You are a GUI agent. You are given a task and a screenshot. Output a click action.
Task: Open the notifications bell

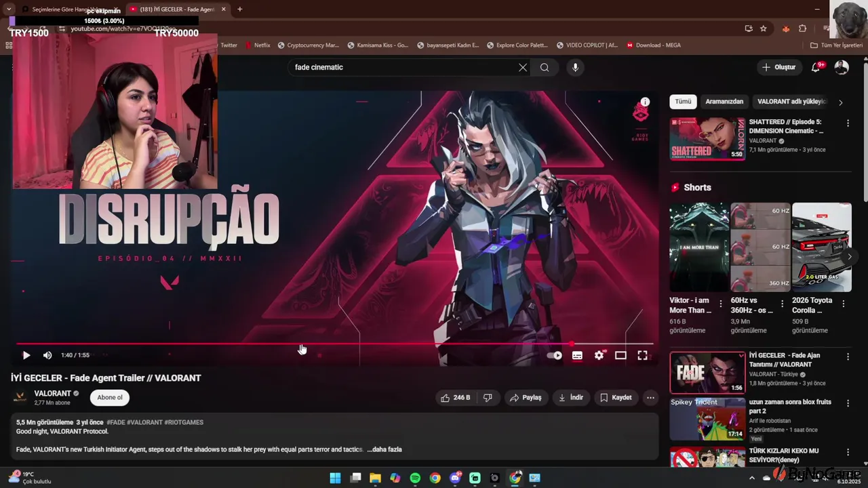[816, 67]
